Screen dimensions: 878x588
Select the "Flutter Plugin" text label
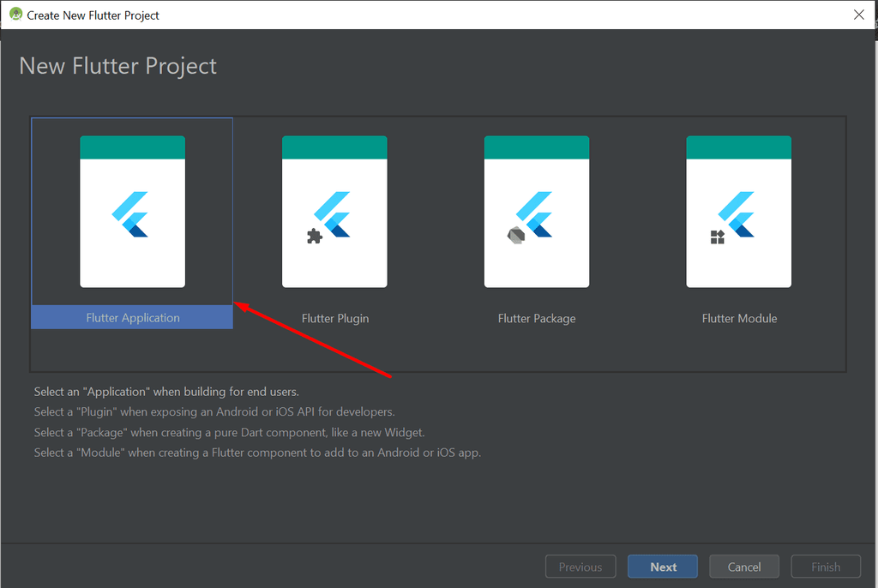click(x=335, y=318)
